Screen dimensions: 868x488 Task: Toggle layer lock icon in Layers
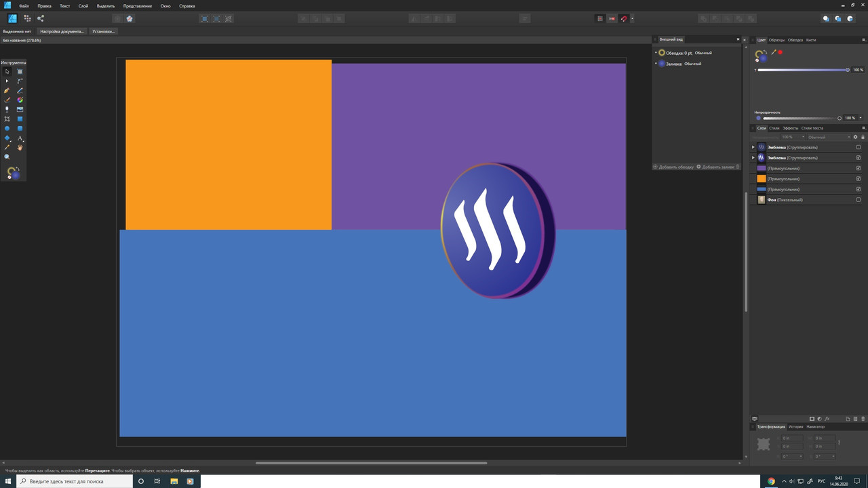(x=863, y=137)
